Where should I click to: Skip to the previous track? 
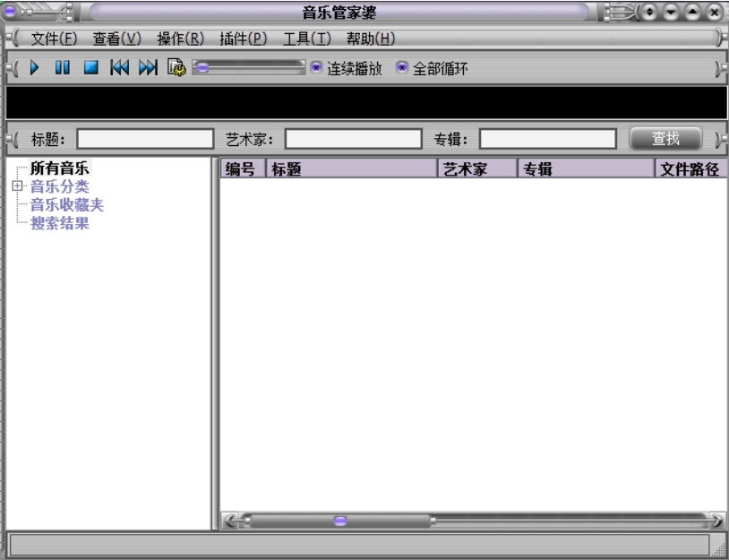pos(119,68)
